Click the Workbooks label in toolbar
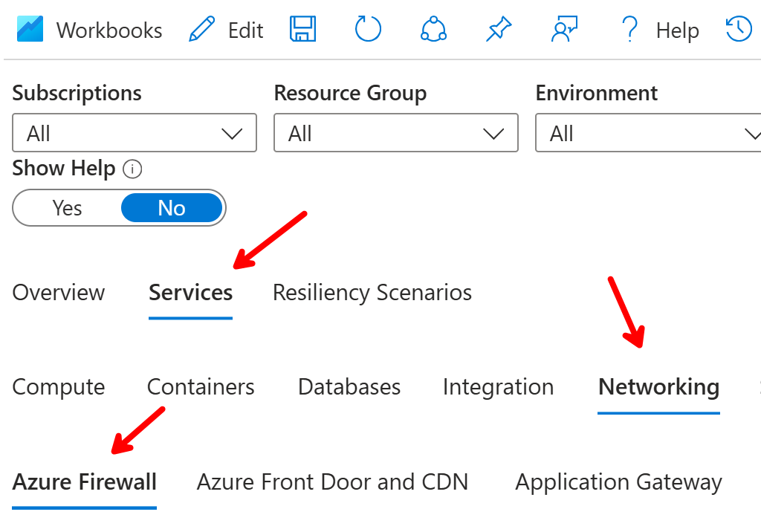Image resolution: width=761 pixels, height=532 pixels. coord(109,30)
